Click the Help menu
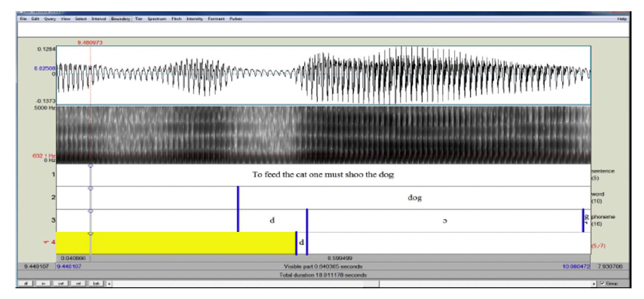Screen dimensions: 644x299 pyautogui.click(x=622, y=19)
